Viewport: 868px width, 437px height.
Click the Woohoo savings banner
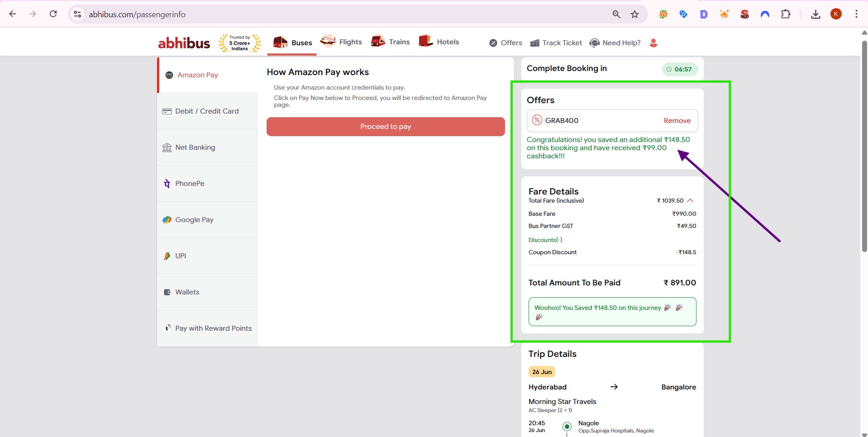612,312
